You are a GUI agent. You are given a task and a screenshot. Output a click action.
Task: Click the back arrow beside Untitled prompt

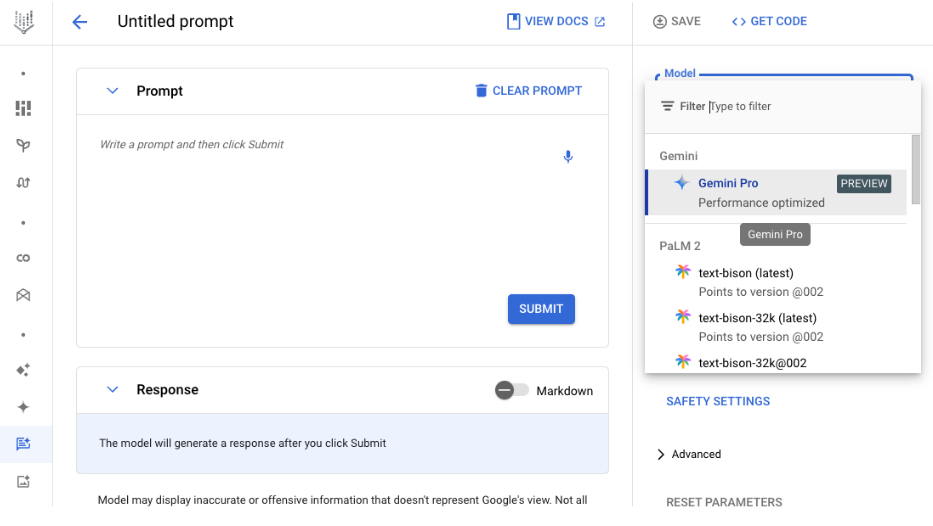click(x=80, y=22)
